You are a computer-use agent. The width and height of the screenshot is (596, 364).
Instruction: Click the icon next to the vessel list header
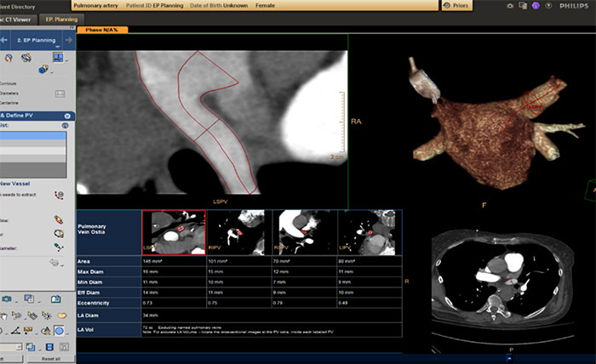pyautogui.click(x=65, y=126)
